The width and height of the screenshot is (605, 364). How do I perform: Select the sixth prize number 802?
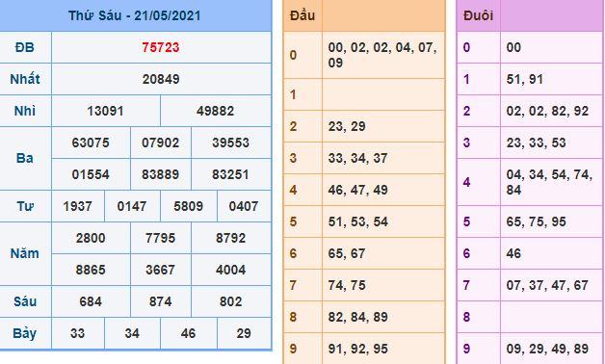pyautogui.click(x=230, y=301)
